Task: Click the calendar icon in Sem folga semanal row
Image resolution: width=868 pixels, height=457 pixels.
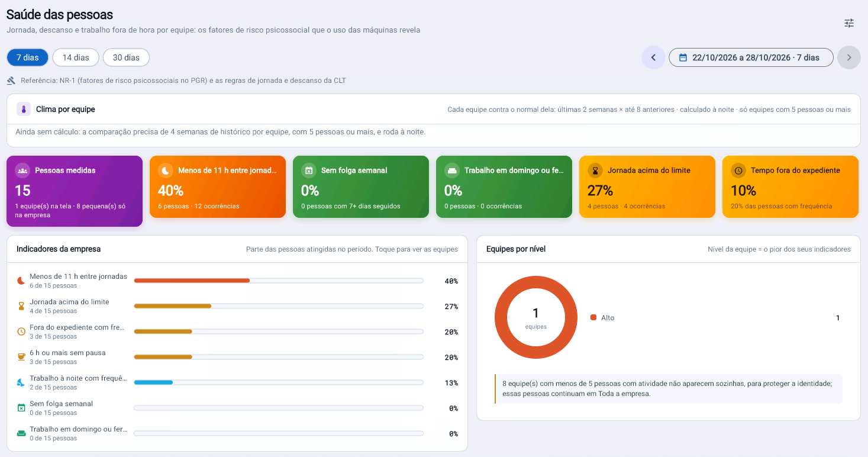Action: [x=21, y=408]
